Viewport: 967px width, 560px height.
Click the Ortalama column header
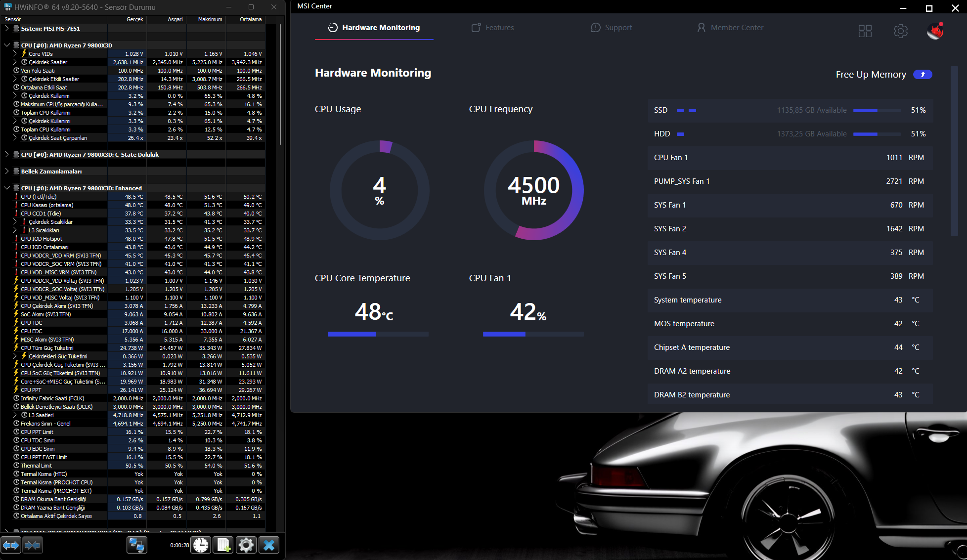coord(246,19)
